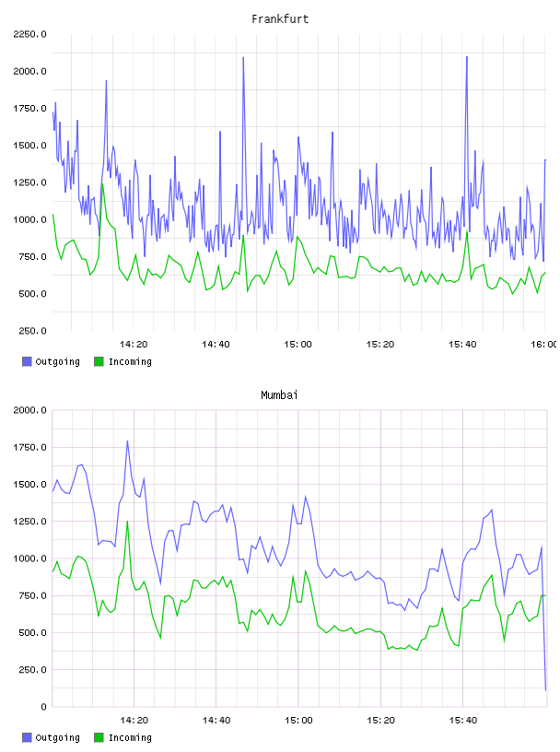Click the 15:20 x-axis label on Mumbai chart
560x752 pixels.
pos(380,721)
